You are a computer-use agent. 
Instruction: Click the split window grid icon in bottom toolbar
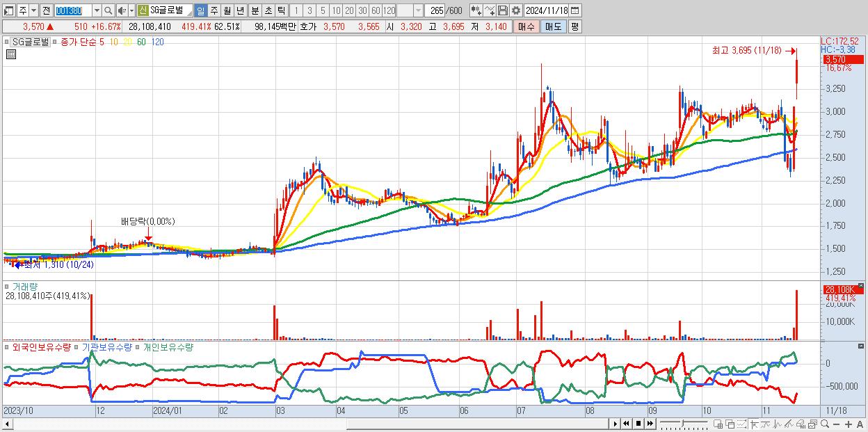[718, 424]
